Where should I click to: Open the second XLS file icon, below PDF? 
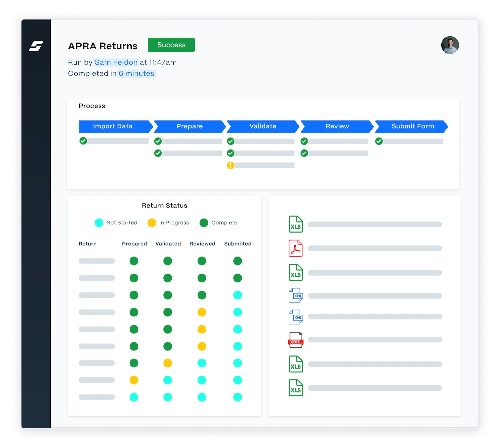pyautogui.click(x=296, y=272)
